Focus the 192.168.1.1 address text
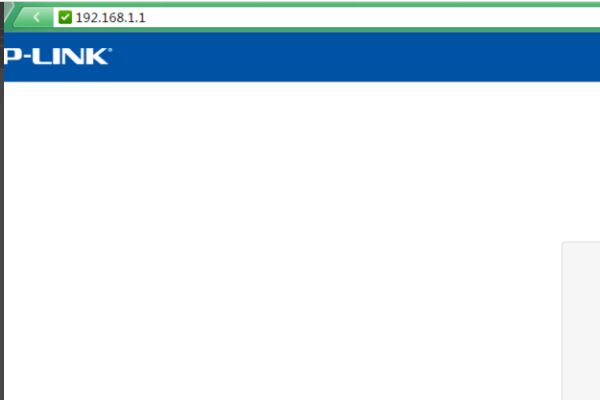600x400 pixels. pyautogui.click(x=110, y=18)
